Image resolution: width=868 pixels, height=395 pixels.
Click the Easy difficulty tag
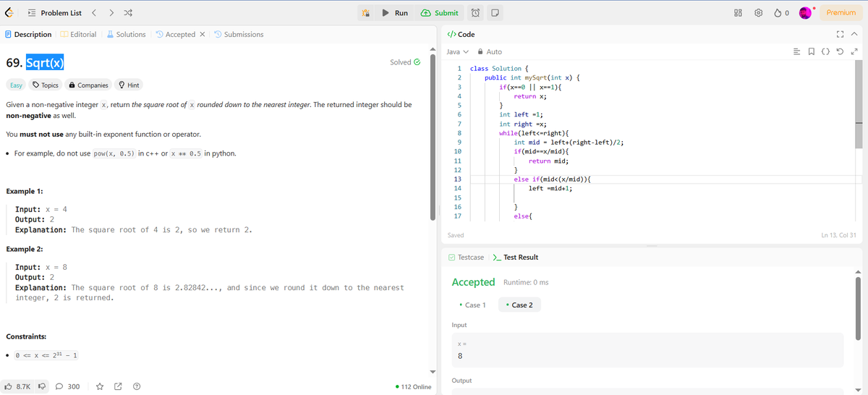(17, 85)
